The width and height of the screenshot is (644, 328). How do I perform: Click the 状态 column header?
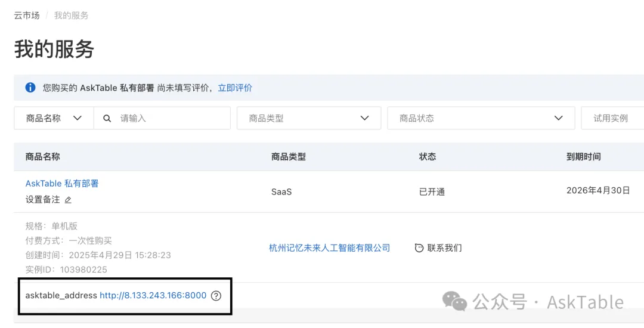point(428,157)
